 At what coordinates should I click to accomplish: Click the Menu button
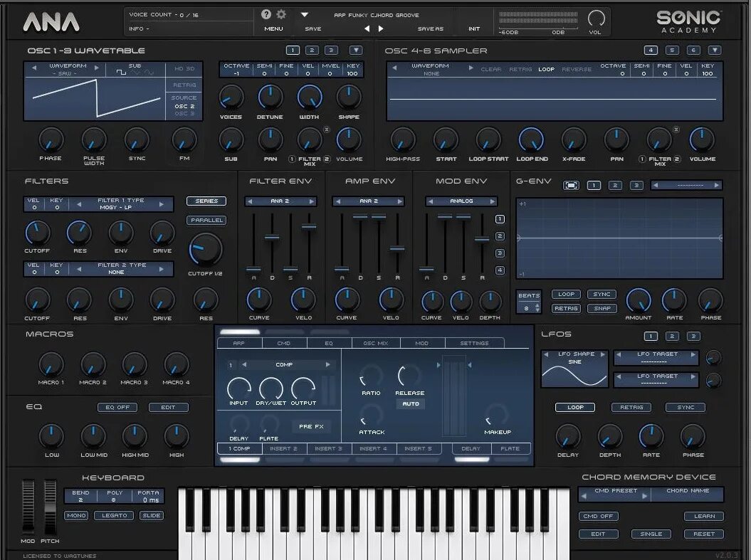273,28
